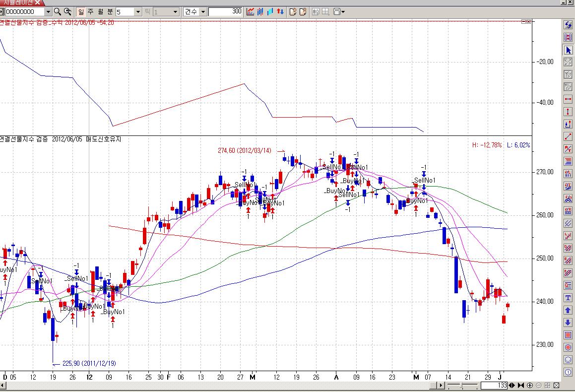
Task: Toggle weekly (주) period button
Action: pos(91,12)
